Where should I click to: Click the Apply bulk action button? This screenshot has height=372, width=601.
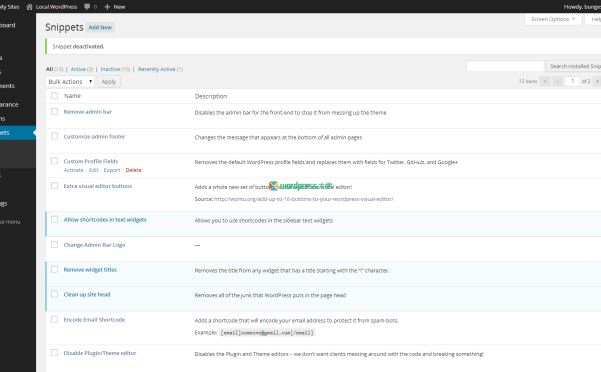pos(109,82)
